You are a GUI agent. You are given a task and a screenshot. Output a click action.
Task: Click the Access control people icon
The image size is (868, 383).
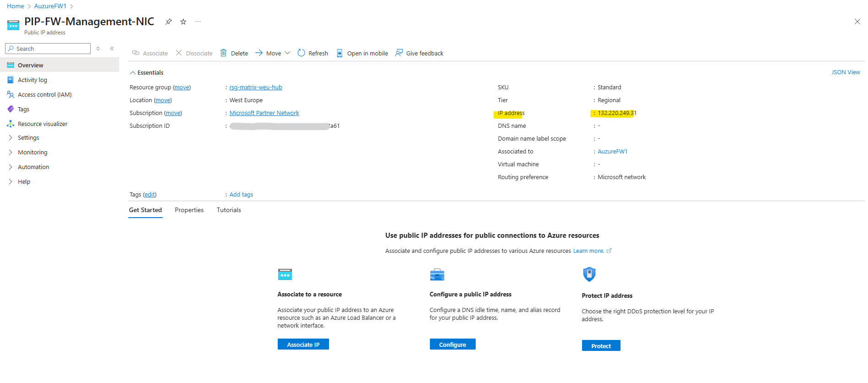pos(11,94)
